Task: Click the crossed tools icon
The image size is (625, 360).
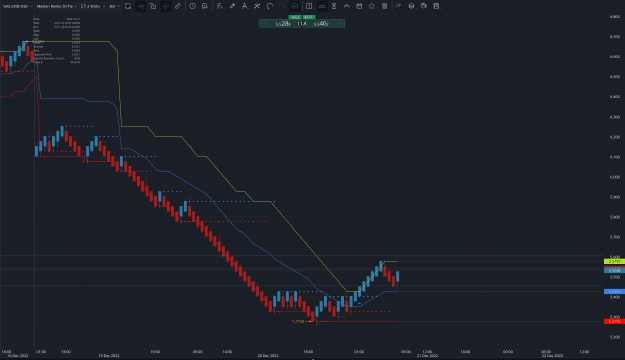Action: tap(257, 6)
